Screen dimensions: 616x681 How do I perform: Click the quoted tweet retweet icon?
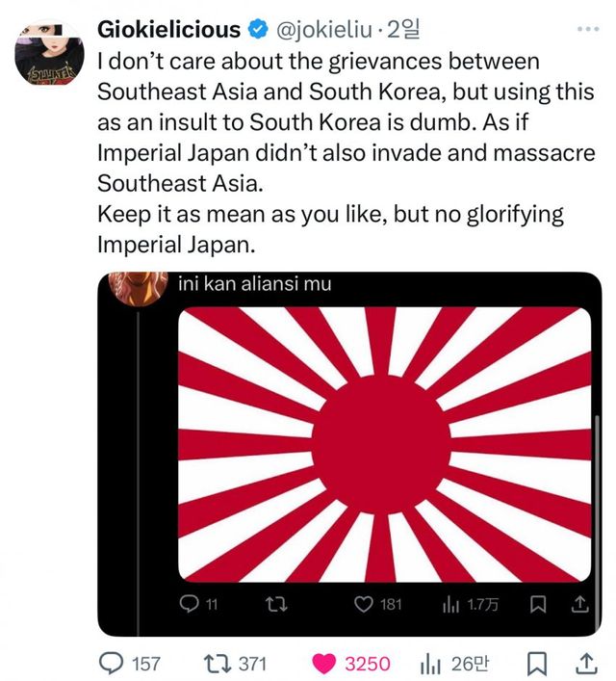(276, 604)
